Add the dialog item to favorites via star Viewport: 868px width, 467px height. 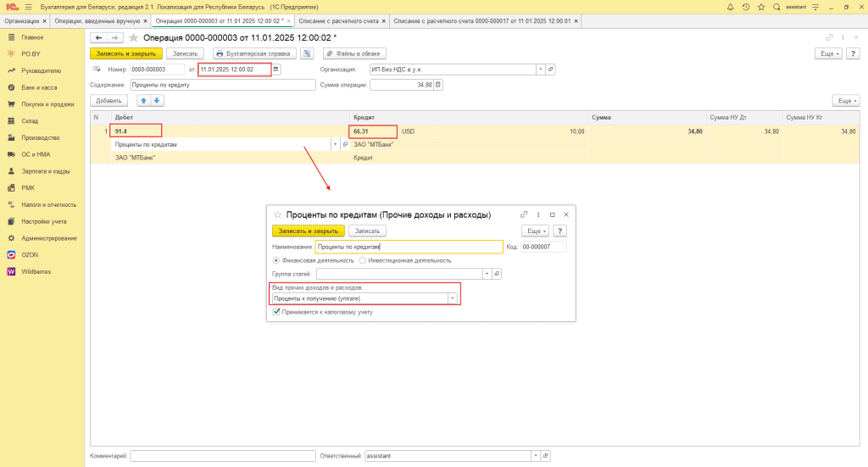278,214
